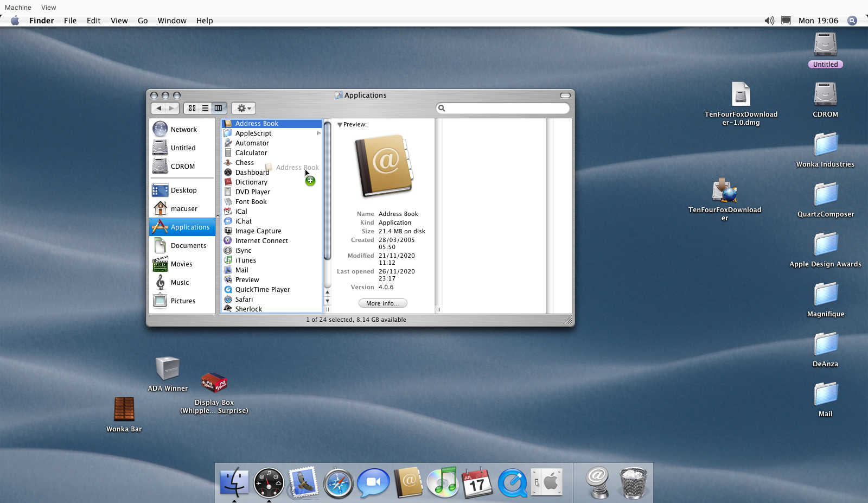Screen dimensions: 868x503
Task: Open Music folder in sidebar
Action: click(x=182, y=282)
